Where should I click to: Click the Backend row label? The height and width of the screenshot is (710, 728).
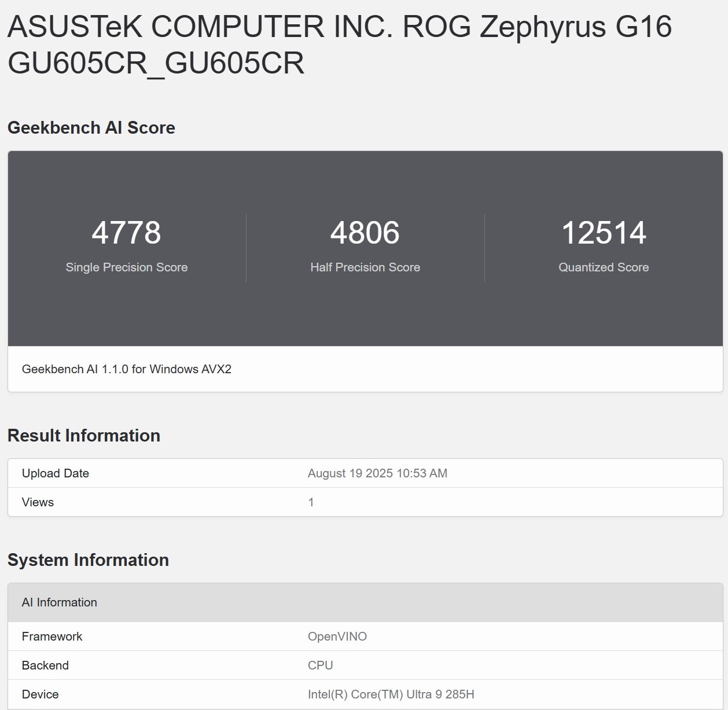pyautogui.click(x=45, y=665)
